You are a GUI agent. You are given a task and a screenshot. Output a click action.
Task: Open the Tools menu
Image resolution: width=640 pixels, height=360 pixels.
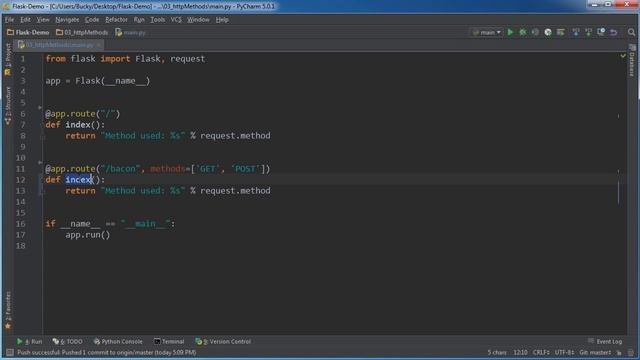(x=158, y=20)
